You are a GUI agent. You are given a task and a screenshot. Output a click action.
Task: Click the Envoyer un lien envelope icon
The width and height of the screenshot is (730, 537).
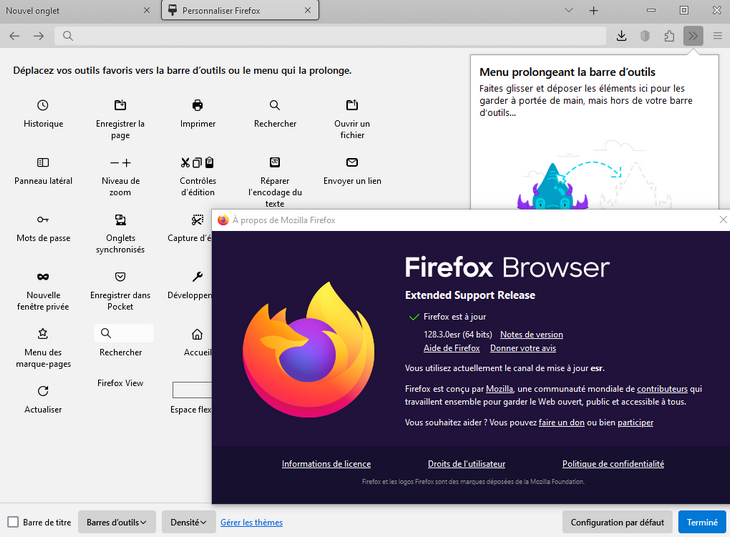pyautogui.click(x=352, y=163)
